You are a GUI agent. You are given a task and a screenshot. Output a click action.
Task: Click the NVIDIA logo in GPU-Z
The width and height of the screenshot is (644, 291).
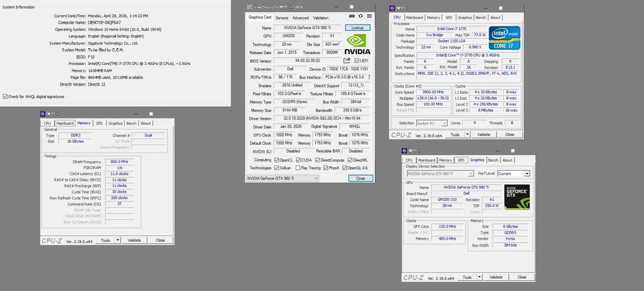pos(357,44)
